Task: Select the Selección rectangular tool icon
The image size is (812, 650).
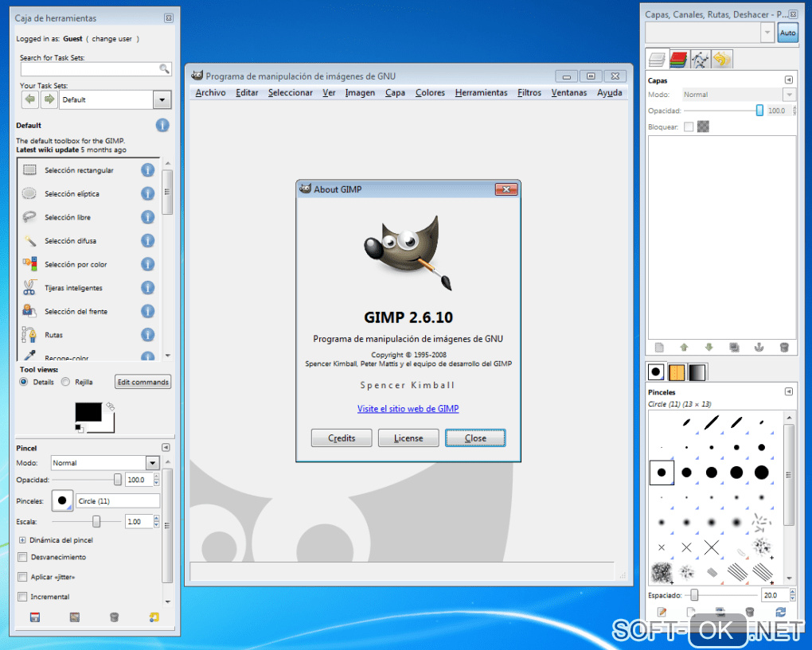Action: tap(29, 169)
